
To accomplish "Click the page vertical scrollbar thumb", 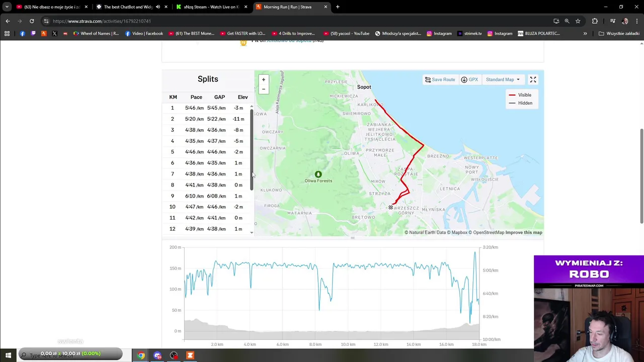I will pyautogui.click(x=641, y=176).
